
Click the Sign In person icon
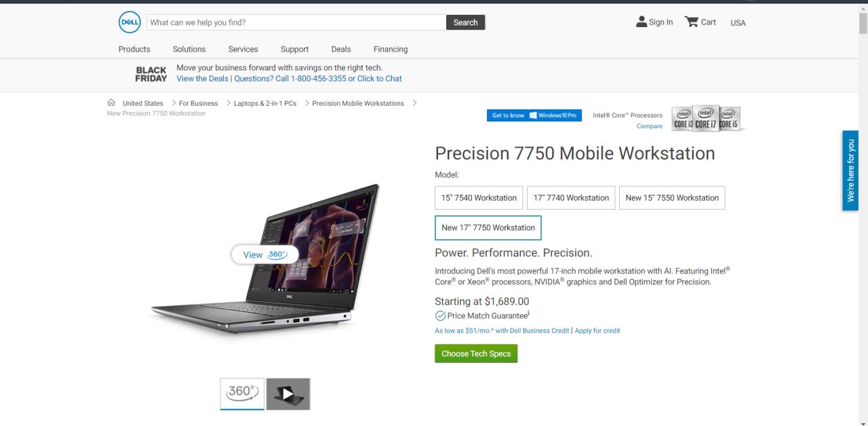642,22
